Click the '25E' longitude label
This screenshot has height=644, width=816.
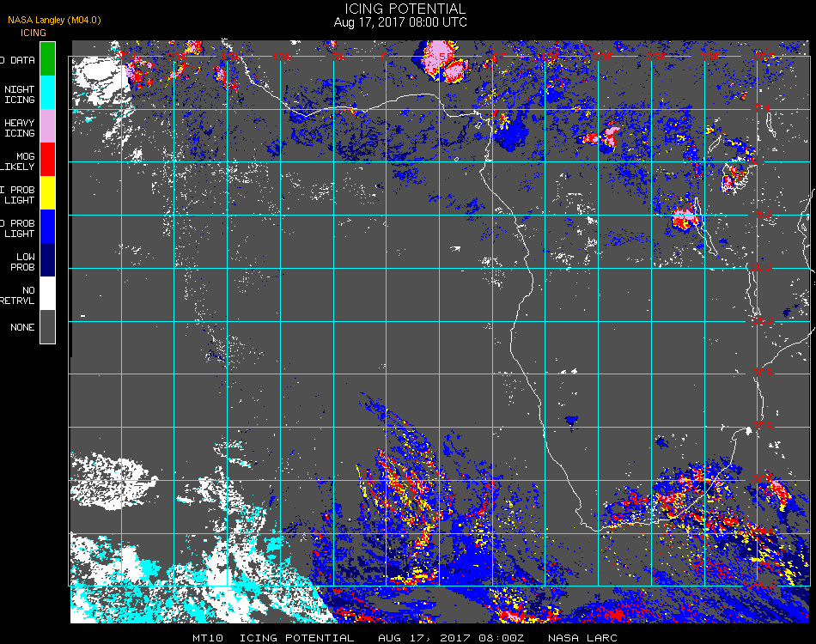(656, 57)
